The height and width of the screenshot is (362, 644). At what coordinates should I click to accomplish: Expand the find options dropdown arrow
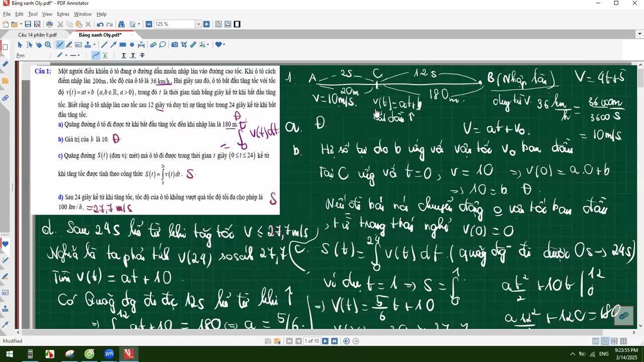click(x=139, y=24)
